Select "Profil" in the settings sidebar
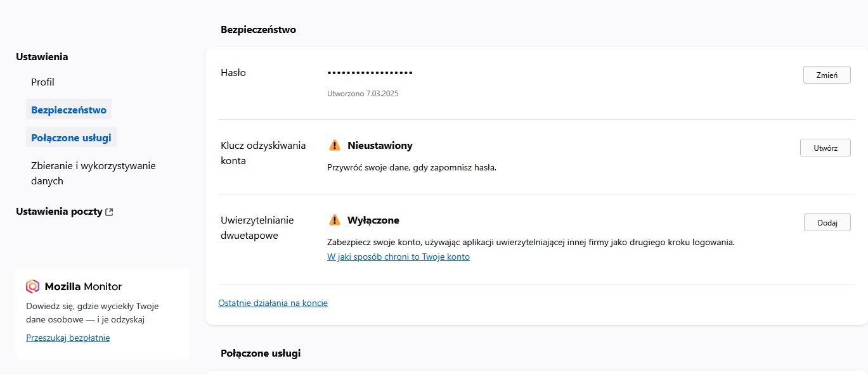 point(42,82)
